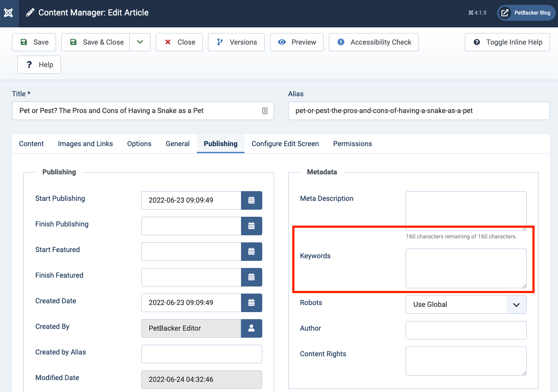Click into the Keywords text area
Viewport: 558px width, 392px height.
tap(466, 268)
